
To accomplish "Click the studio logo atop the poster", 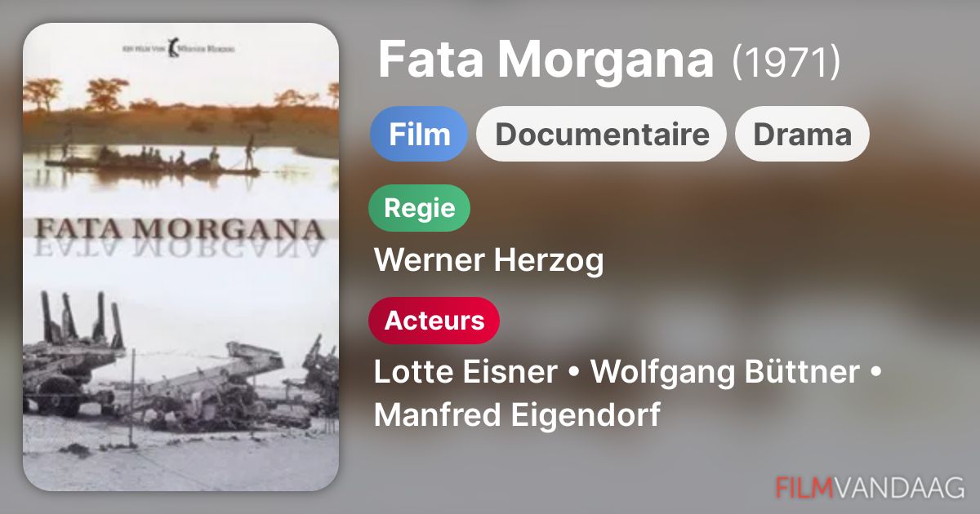I will point(180,48).
